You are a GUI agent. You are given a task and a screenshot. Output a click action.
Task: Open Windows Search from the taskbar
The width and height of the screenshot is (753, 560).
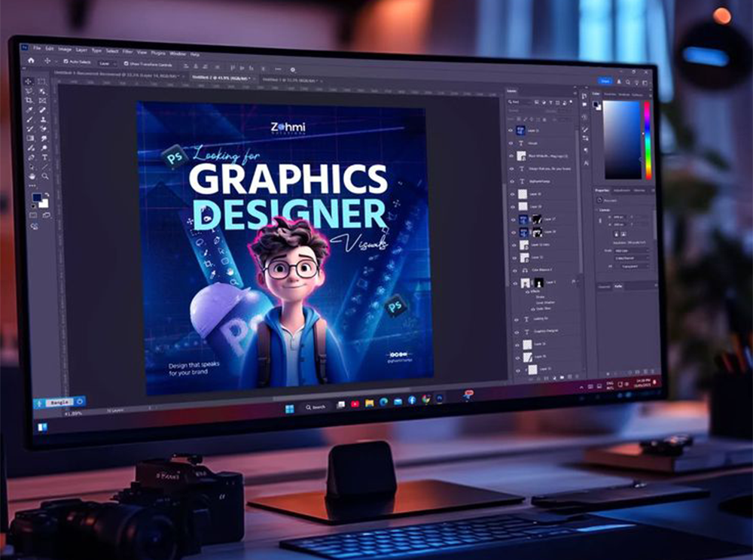pyautogui.click(x=312, y=405)
